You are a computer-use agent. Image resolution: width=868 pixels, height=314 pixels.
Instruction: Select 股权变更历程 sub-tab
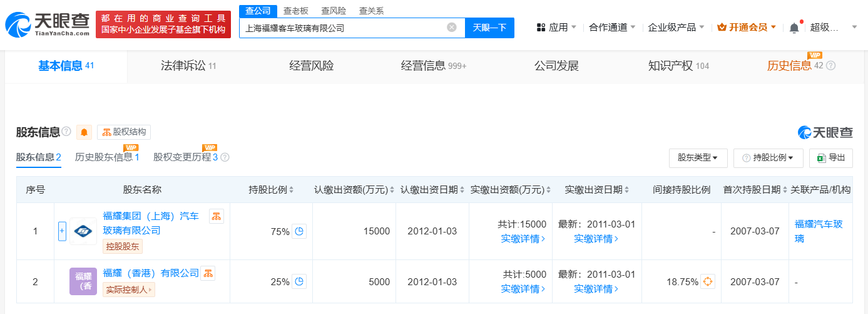coord(185,157)
